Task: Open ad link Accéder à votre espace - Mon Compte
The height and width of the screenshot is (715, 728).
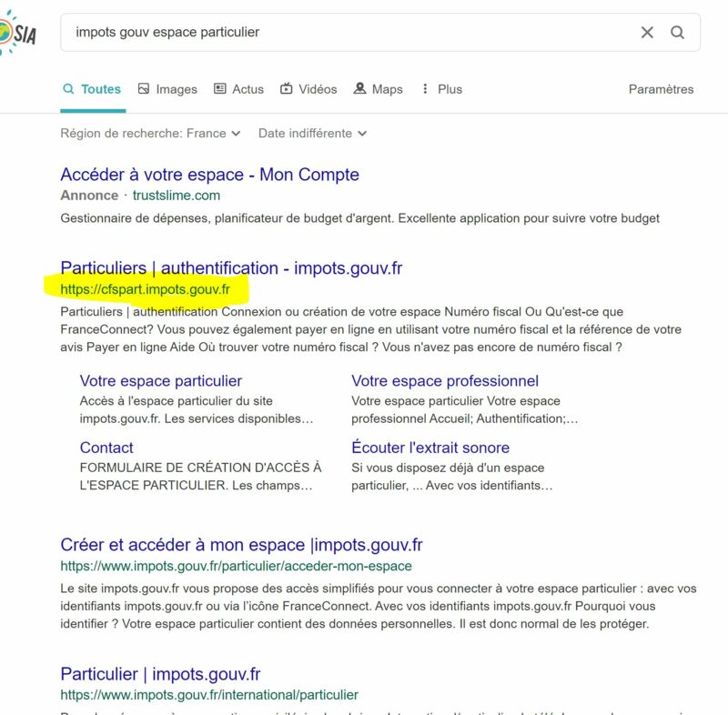Action: tap(209, 175)
